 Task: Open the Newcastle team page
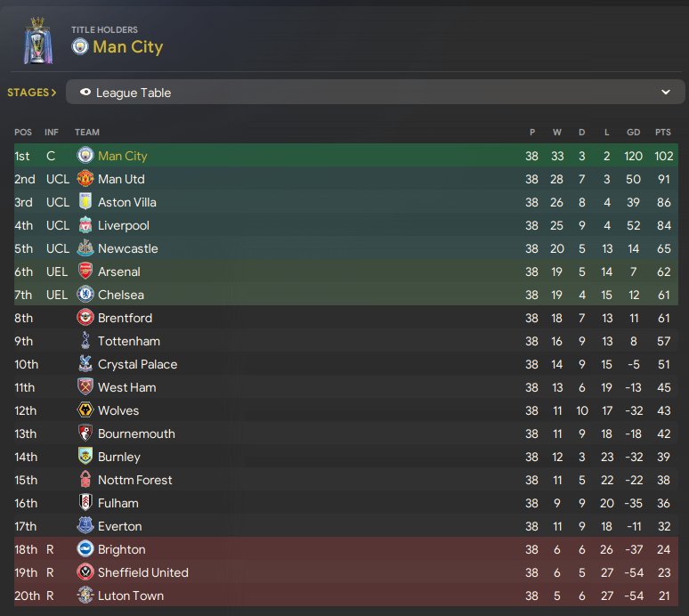pos(127,248)
